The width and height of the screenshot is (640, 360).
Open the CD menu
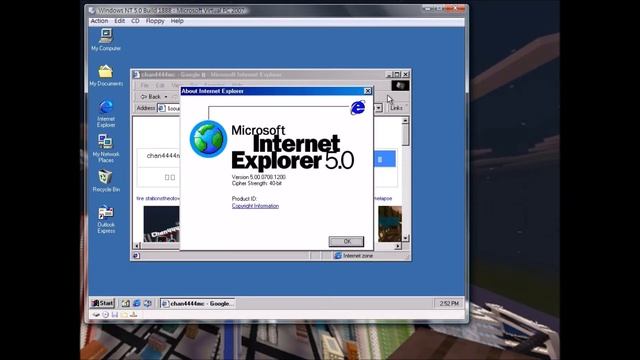click(x=135, y=21)
